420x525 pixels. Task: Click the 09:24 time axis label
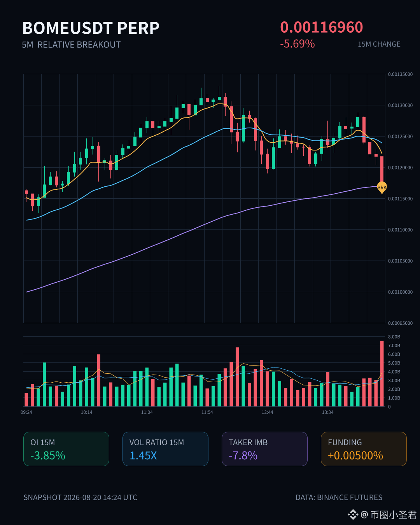click(x=26, y=412)
